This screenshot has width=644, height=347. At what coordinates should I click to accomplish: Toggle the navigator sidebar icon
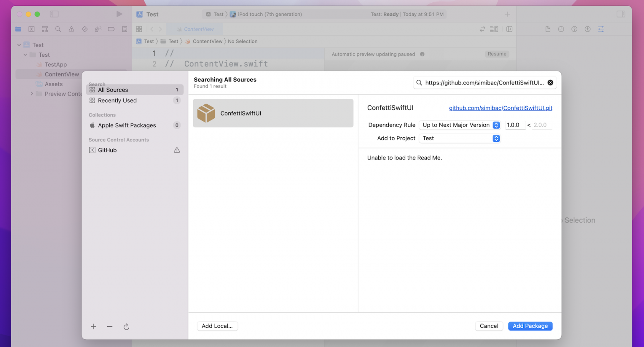point(54,14)
